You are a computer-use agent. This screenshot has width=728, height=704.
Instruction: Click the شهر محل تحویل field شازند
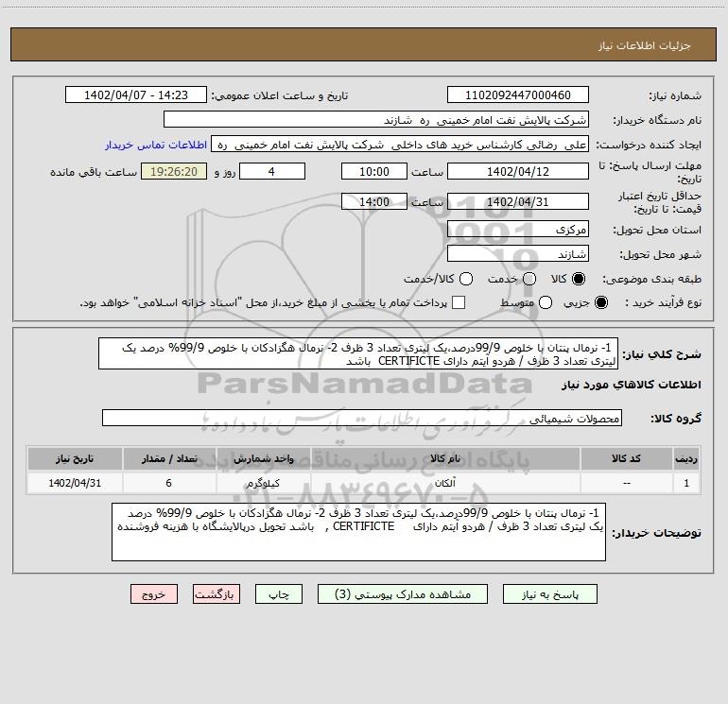pos(518,253)
